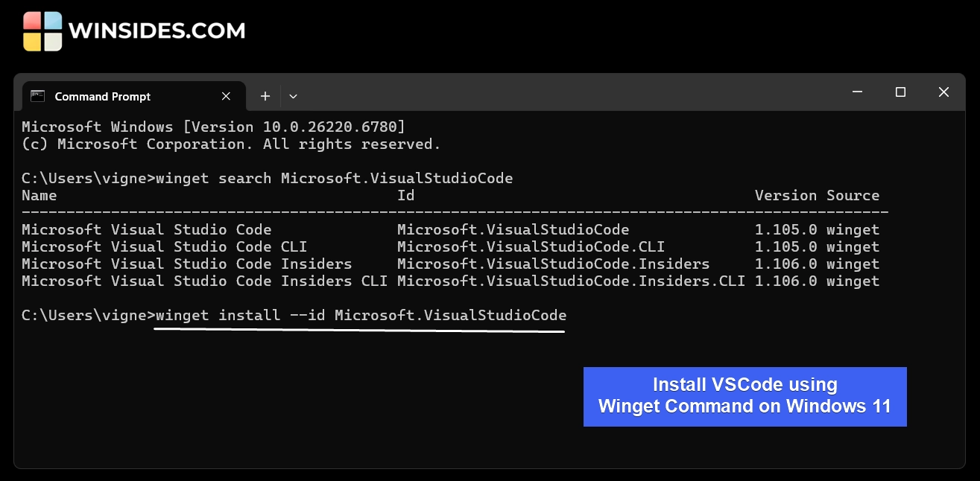Open a new terminal tab
980x481 pixels.
coord(265,97)
